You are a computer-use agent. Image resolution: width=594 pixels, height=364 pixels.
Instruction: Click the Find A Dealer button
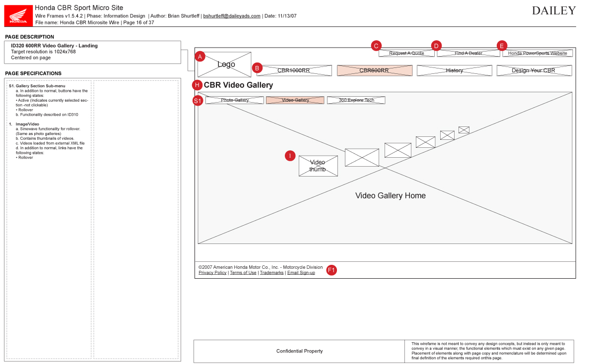[x=468, y=53]
